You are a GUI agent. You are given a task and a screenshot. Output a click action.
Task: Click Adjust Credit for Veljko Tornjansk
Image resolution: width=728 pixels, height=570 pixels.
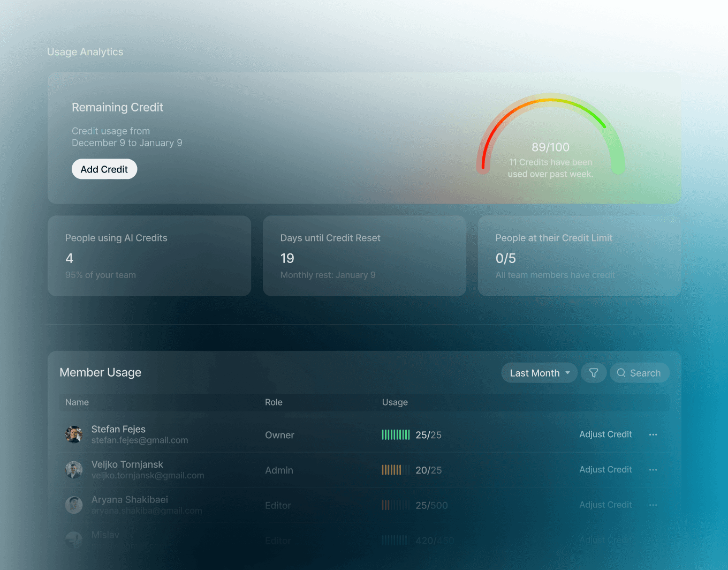(605, 470)
